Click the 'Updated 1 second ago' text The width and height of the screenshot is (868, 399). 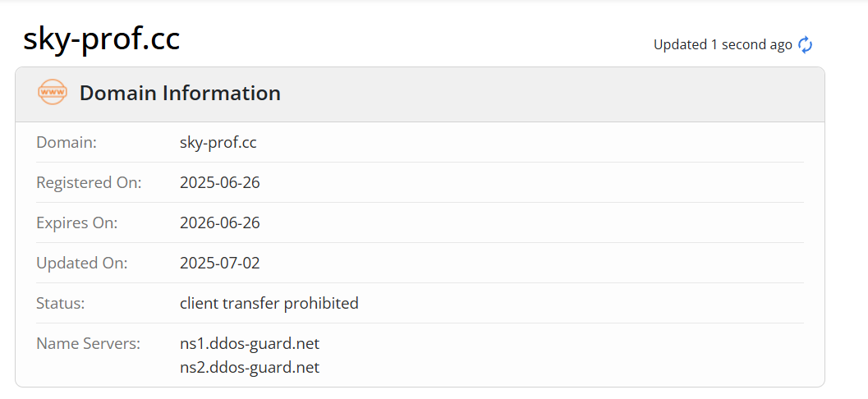point(723,44)
